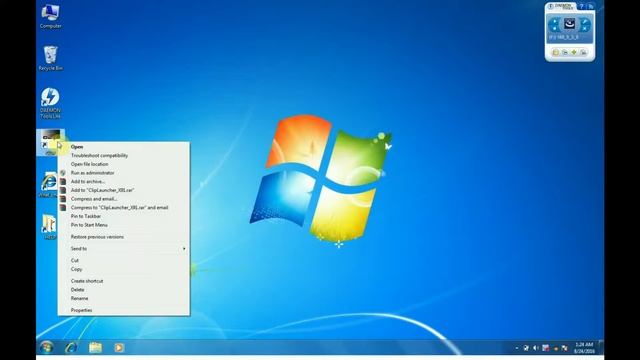640x360 pixels.
Task: Expand the Send to submenu
Action: 124,249
